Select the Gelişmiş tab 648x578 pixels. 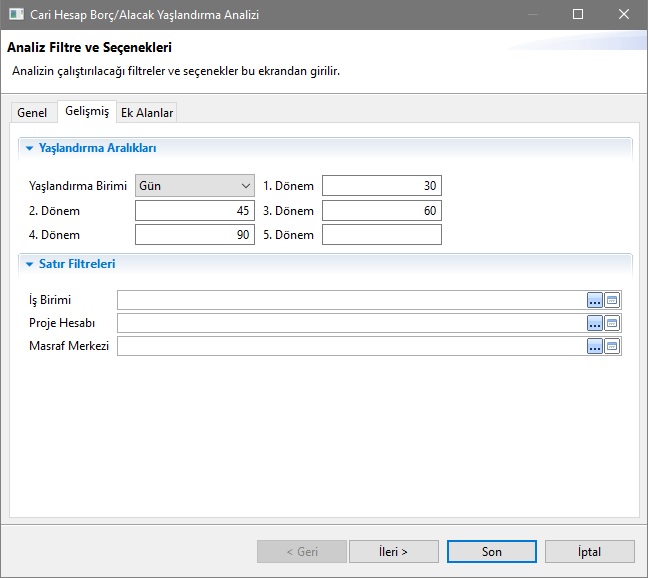[86, 112]
